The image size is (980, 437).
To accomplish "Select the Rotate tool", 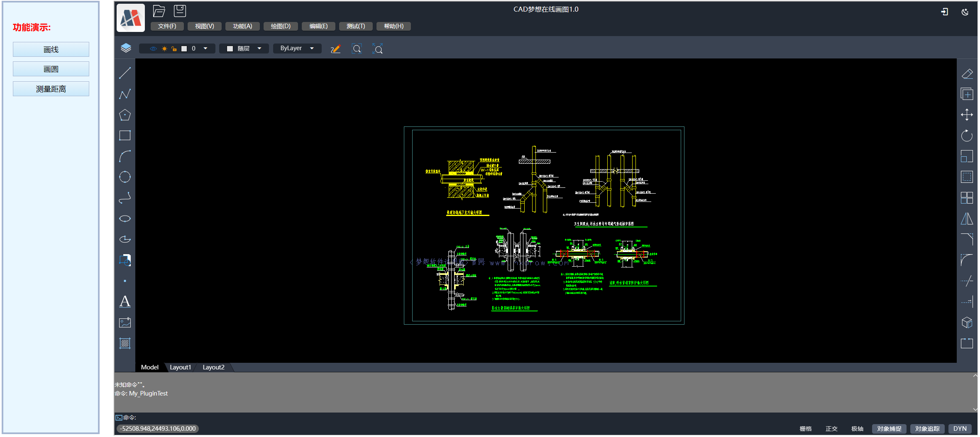I will pos(967,136).
